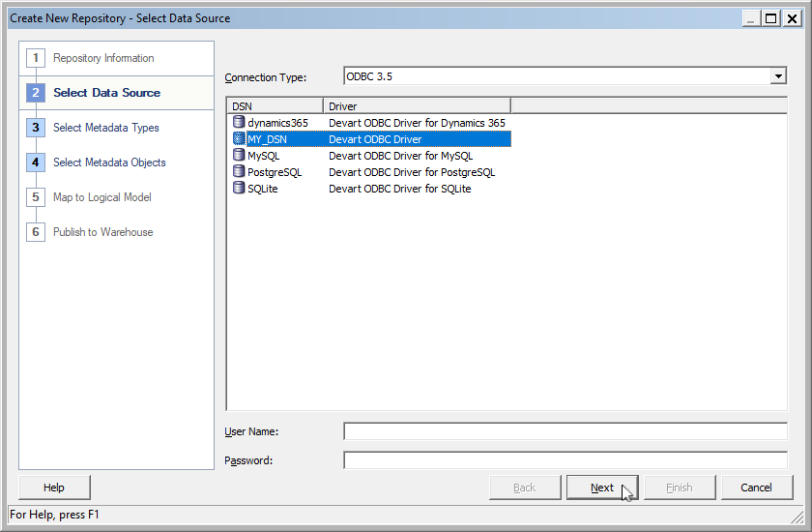Click the 'Connection Type:' label

(x=265, y=77)
